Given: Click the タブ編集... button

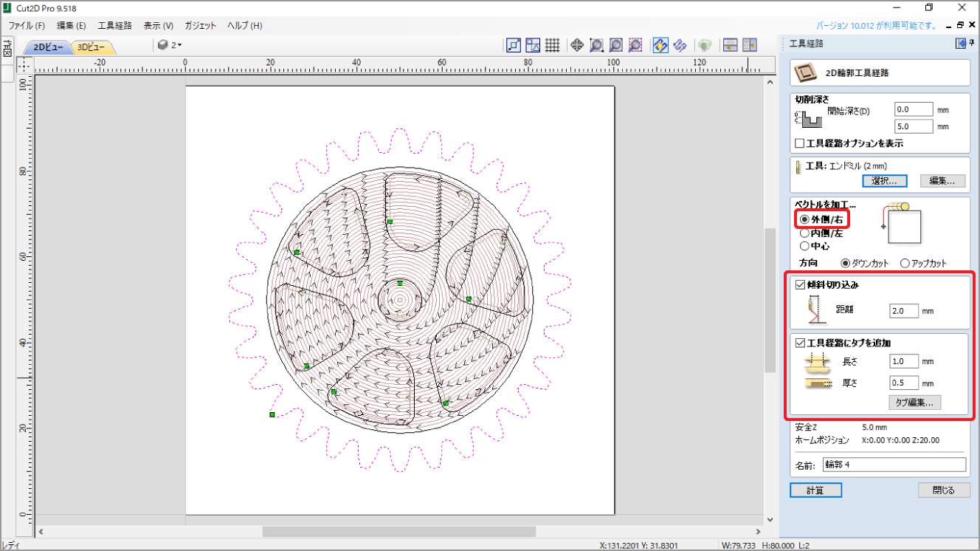Looking at the screenshot, I should point(914,403).
